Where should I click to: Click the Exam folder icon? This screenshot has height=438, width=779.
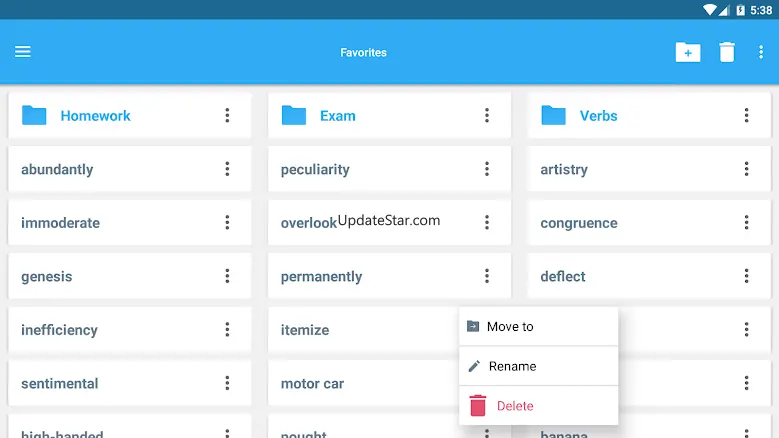point(294,116)
